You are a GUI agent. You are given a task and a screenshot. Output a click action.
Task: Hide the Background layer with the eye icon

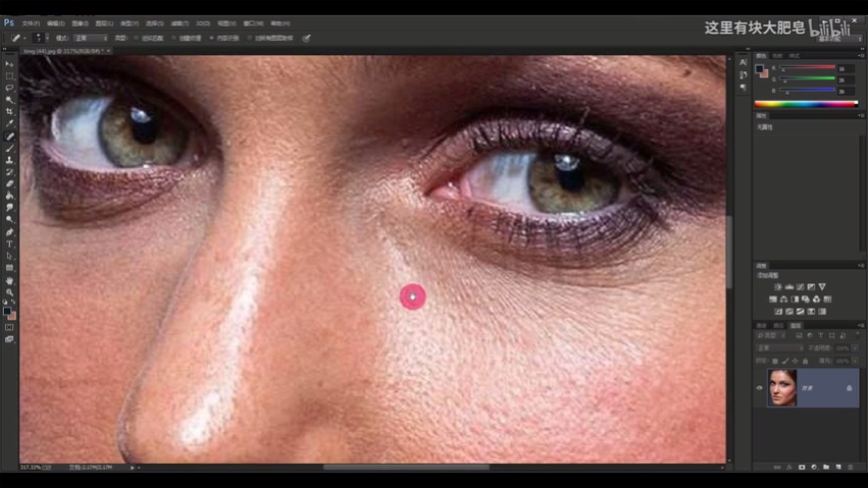pyautogui.click(x=759, y=387)
